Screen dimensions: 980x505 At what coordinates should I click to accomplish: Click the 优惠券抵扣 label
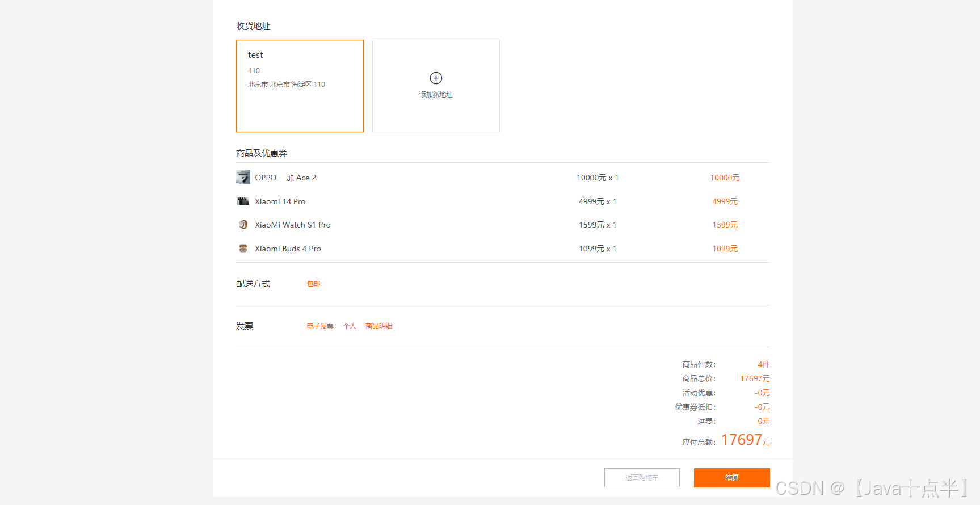[695, 407]
